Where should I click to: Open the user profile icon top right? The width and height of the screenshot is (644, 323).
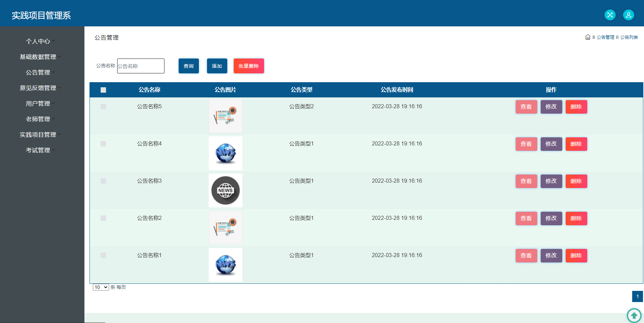point(628,15)
